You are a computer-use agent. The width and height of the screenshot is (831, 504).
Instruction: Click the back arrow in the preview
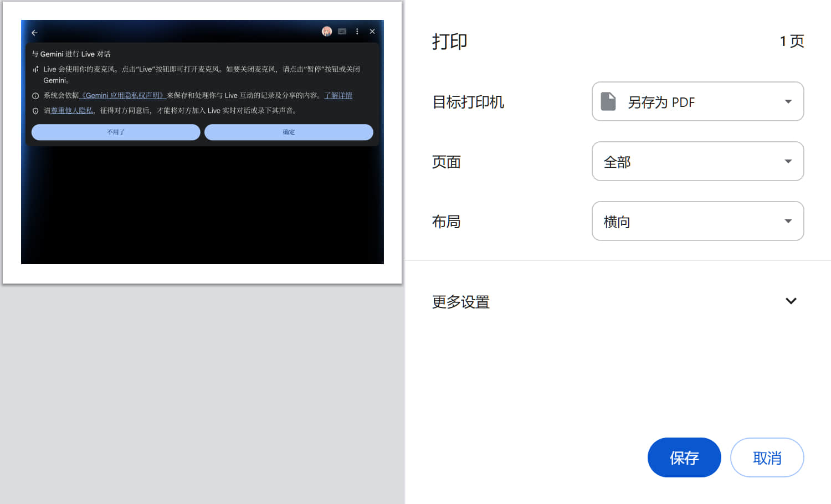click(x=34, y=33)
